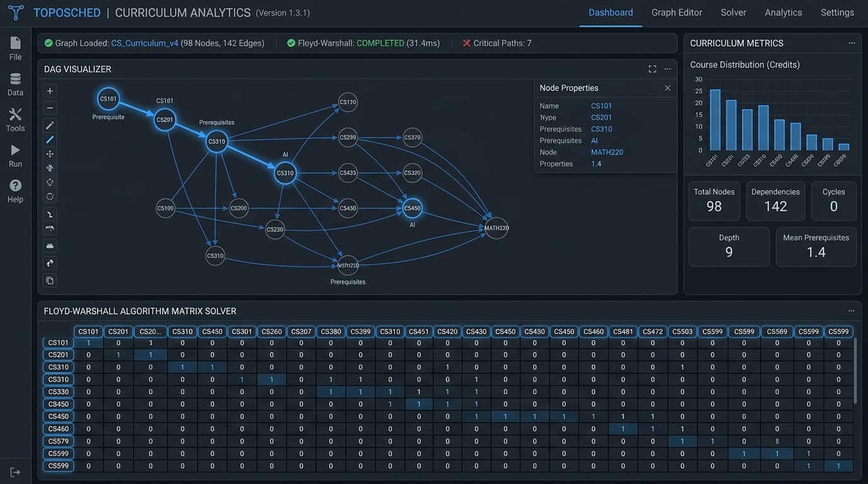This screenshot has height=484, width=868.
Task: Select the CS370 graph node
Action: tap(412, 137)
